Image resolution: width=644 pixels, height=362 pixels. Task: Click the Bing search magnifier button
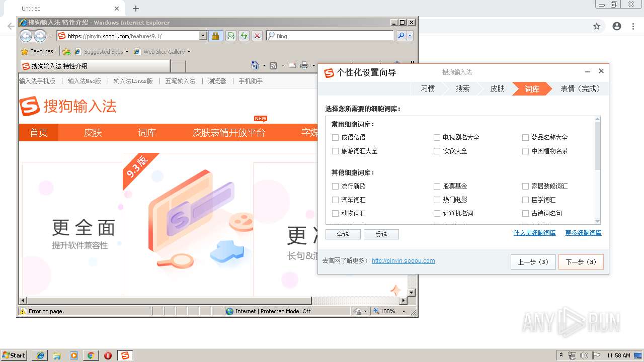click(401, 36)
